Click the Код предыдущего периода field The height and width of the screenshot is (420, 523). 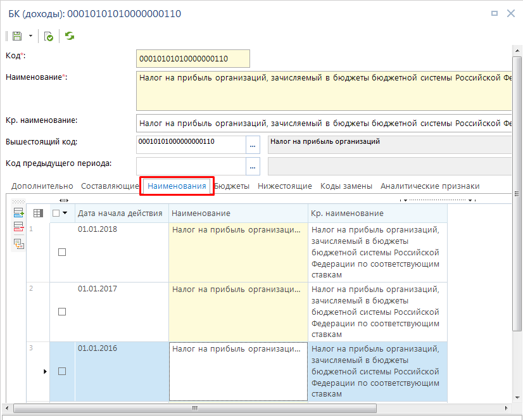click(191, 166)
